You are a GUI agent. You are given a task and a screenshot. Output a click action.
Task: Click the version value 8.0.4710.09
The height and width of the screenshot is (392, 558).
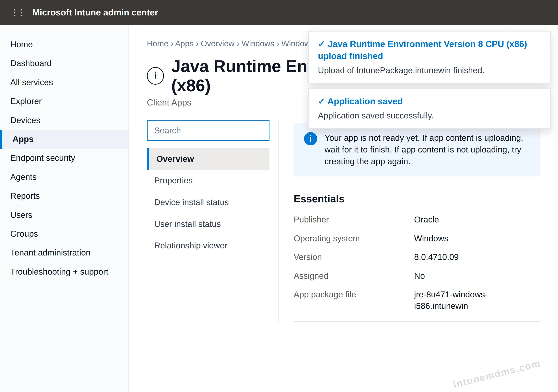coord(436,257)
